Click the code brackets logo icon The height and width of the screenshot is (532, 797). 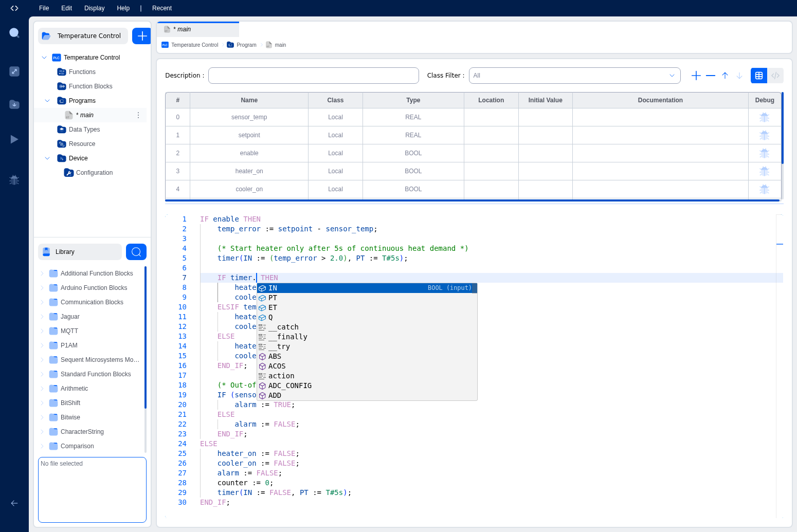coord(14,8)
